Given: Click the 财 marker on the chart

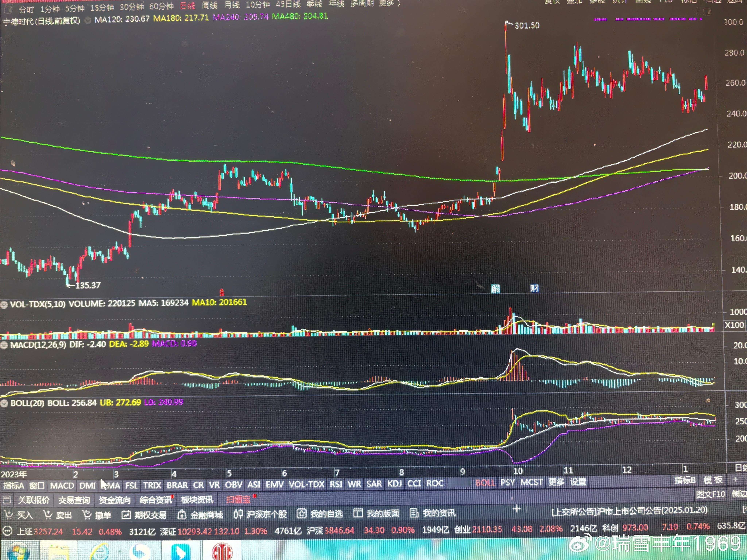Looking at the screenshot, I should [x=534, y=288].
